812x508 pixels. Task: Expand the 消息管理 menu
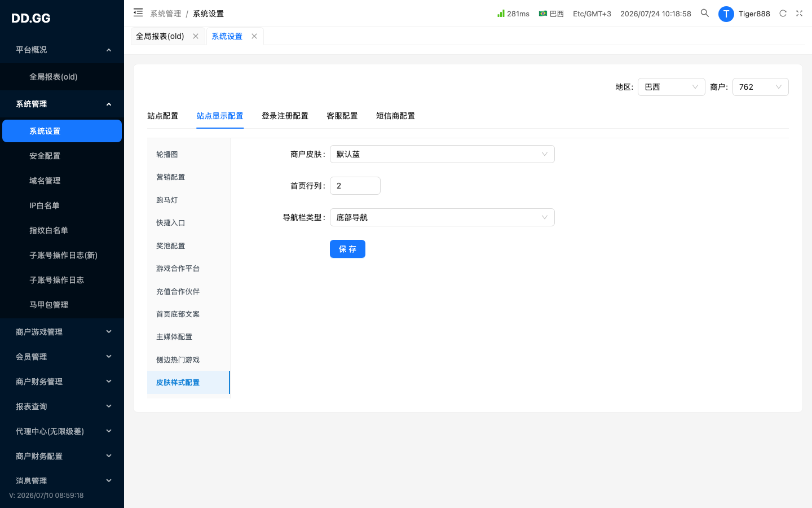click(x=62, y=481)
